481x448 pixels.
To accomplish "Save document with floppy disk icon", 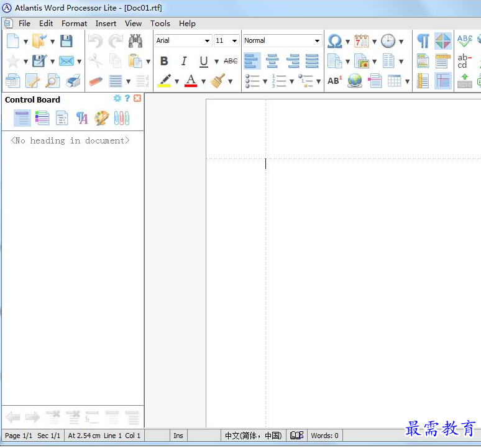I will point(66,41).
